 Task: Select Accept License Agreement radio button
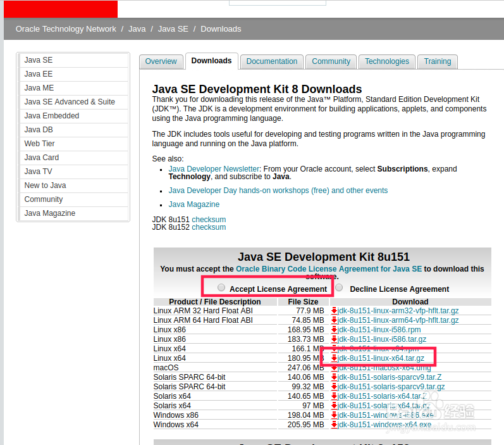tap(221, 287)
